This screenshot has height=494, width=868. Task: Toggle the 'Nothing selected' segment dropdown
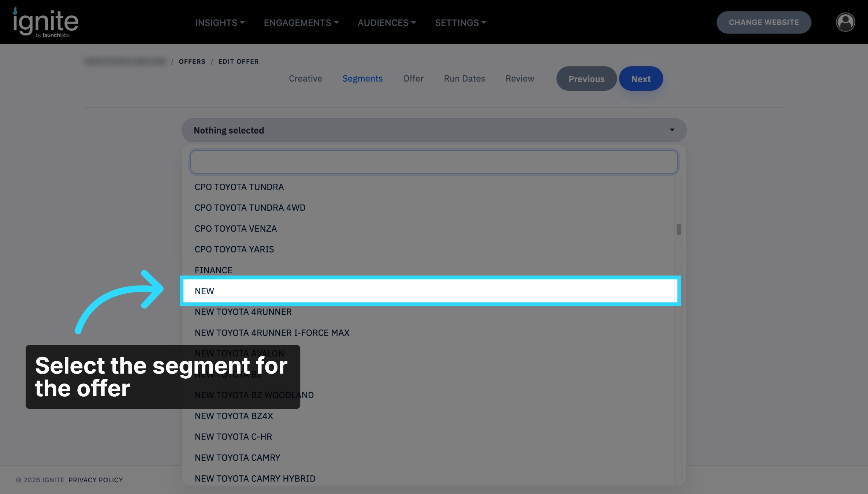tap(434, 130)
